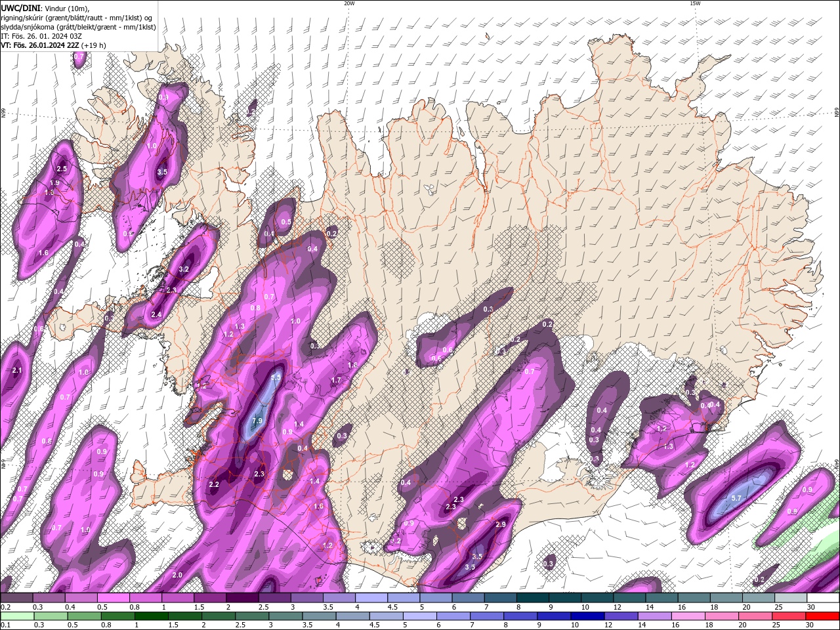Click the 5.7 value offshore in the southeast
Screen dimensions: 840x630
point(736,499)
